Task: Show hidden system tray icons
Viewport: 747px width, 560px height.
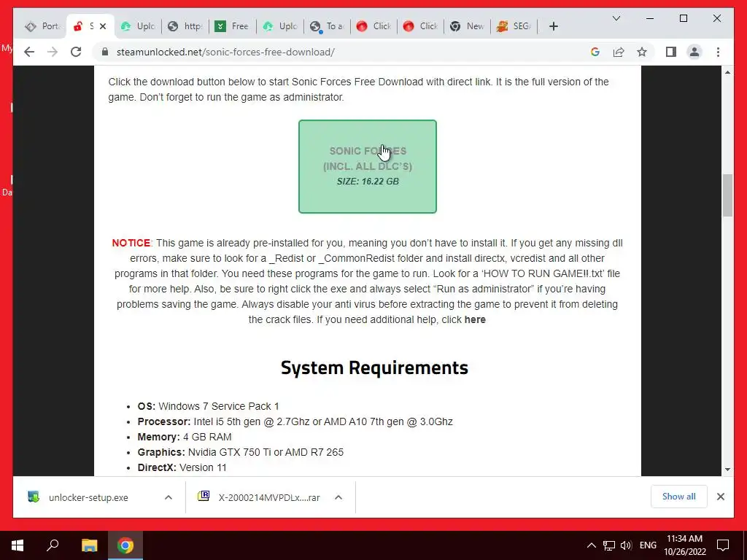Action: point(591,545)
